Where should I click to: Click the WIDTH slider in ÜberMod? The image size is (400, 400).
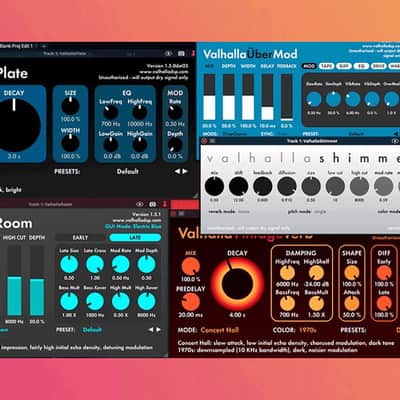tap(248, 97)
